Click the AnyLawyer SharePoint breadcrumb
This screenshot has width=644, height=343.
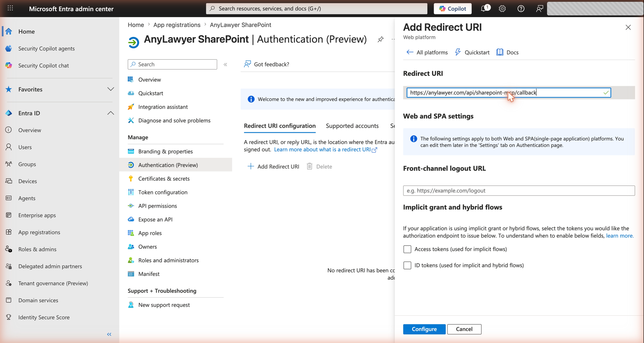click(x=241, y=25)
